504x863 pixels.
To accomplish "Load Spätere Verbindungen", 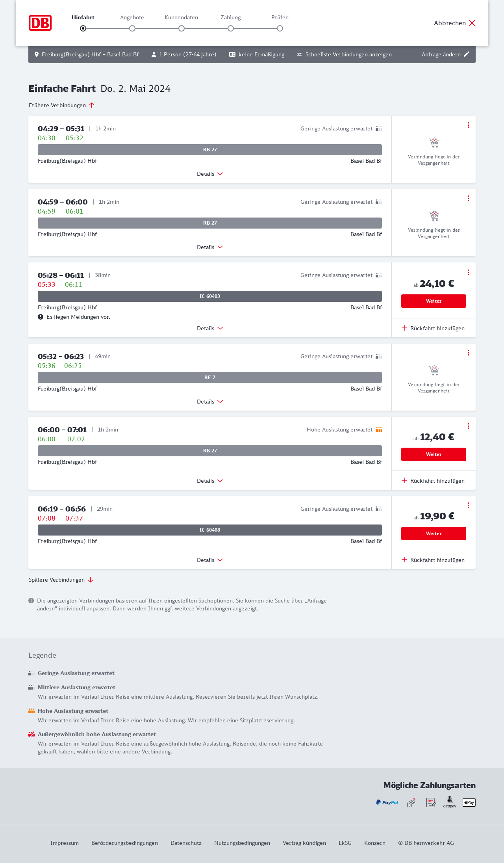I will click(x=61, y=580).
